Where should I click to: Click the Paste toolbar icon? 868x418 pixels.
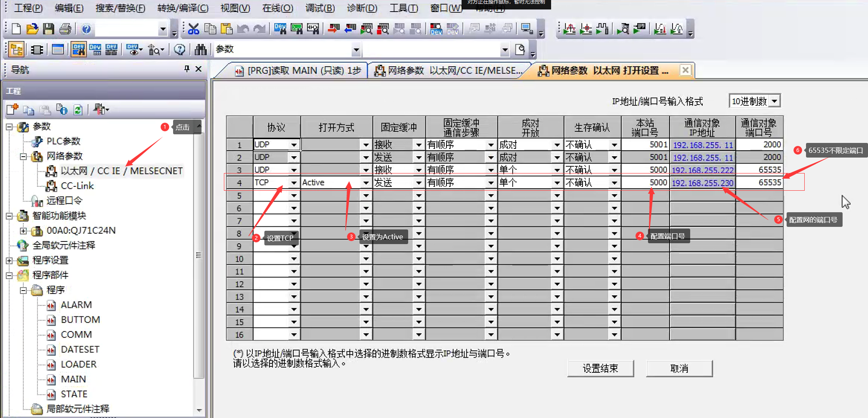click(x=226, y=28)
